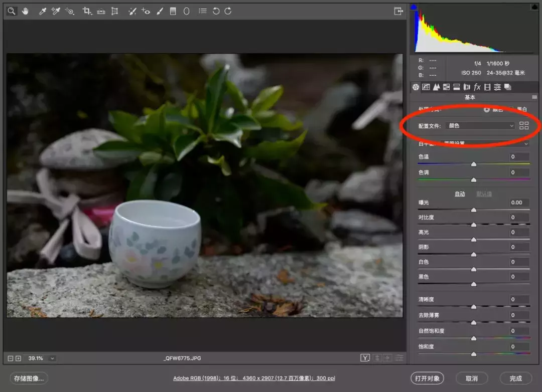Browse profiles with the grid icon
The height and width of the screenshot is (392, 542).
point(524,126)
